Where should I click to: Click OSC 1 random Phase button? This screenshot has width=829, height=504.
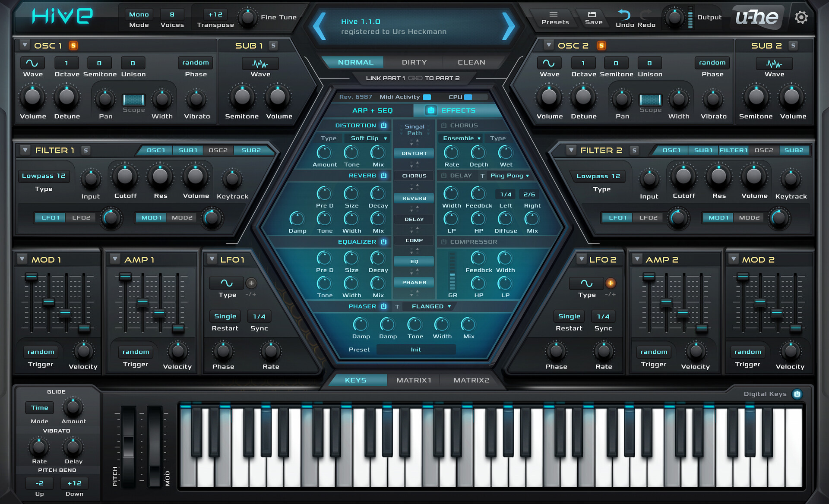pyautogui.click(x=195, y=63)
